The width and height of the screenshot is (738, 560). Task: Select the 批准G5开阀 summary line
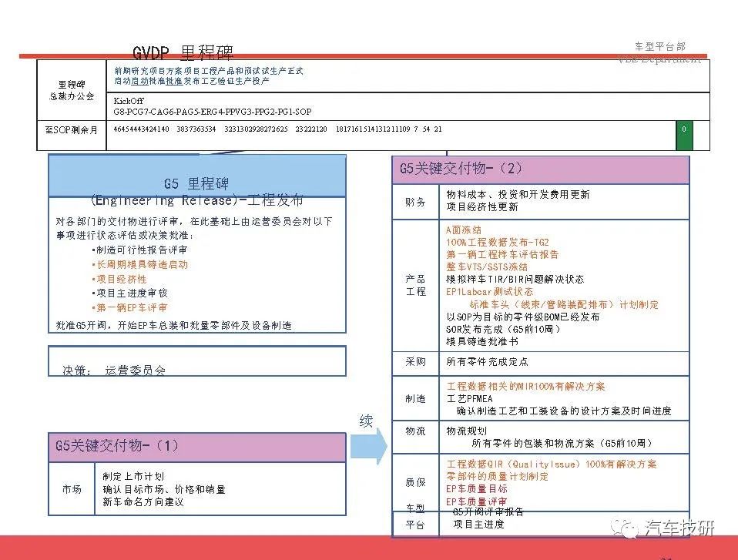[x=173, y=325]
